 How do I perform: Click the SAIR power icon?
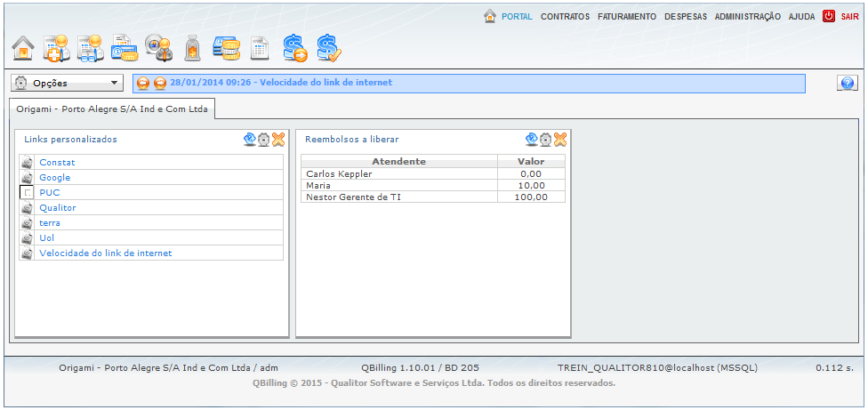[x=829, y=16]
